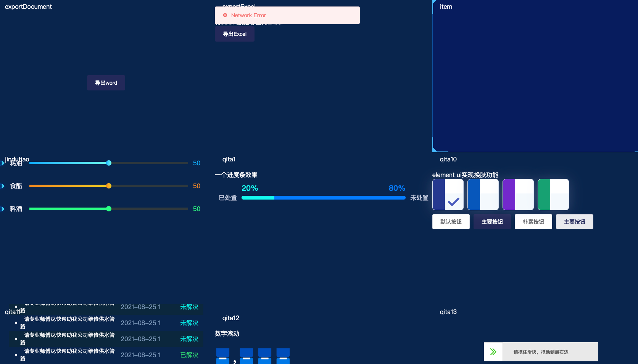Click the element ui实现换肤功能 heading
Image resolution: width=638 pixels, height=364 pixels.
tap(465, 175)
